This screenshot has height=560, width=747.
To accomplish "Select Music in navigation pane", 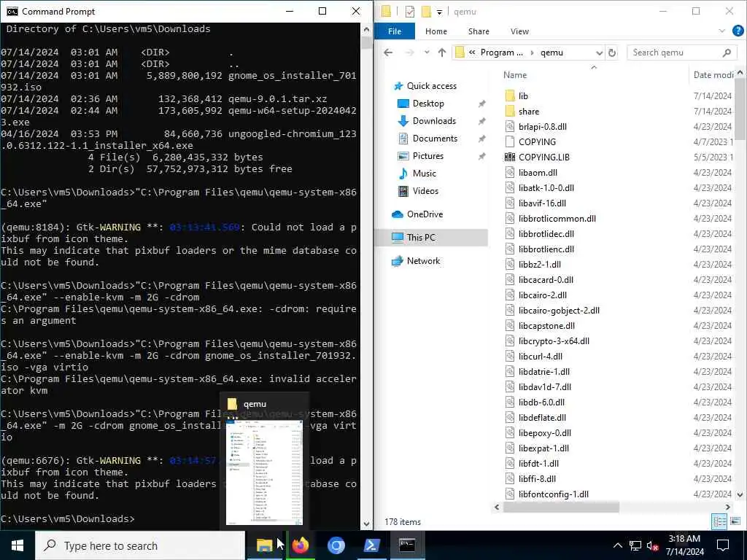I will (x=424, y=174).
